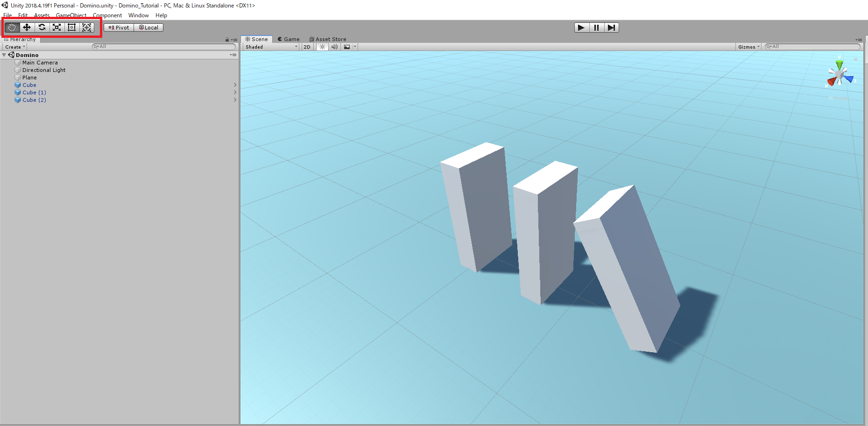This screenshot has height=426, width=868.
Task: Click the Hierarchy search field
Action: point(164,47)
